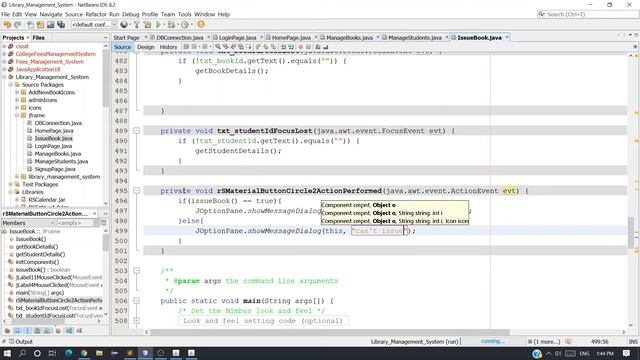640x360 pixels.
Task: Open ManageStudents.java in the project tree
Action: click(x=61, y=161)
